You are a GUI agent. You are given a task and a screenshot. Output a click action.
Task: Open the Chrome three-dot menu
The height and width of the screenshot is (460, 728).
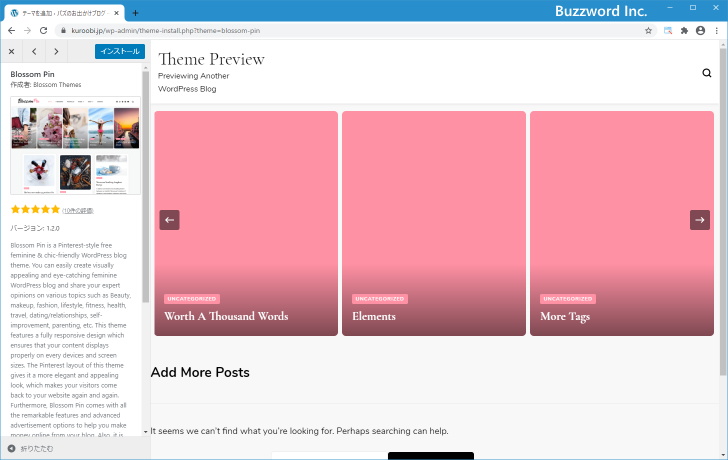tap(717, 31)
